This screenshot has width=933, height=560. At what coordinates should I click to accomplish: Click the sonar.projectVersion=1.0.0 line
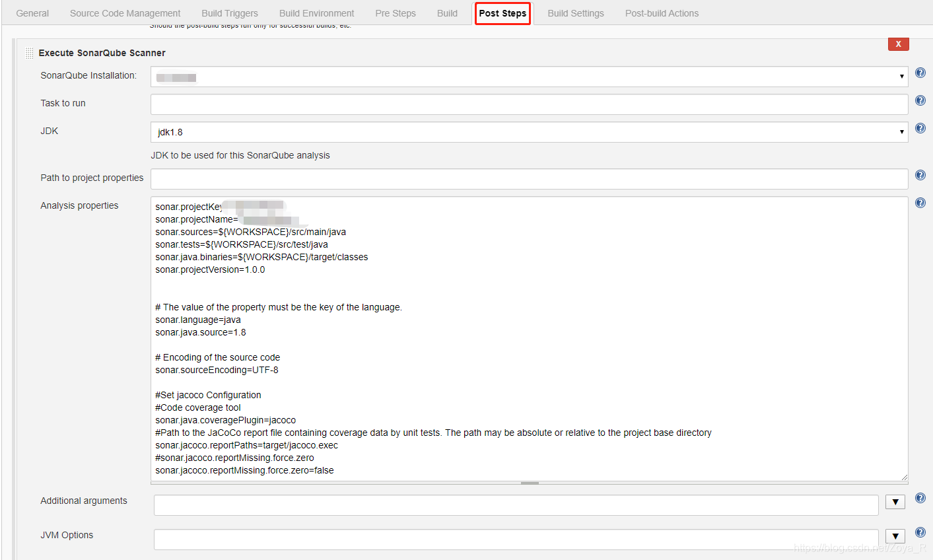(210, 269)
